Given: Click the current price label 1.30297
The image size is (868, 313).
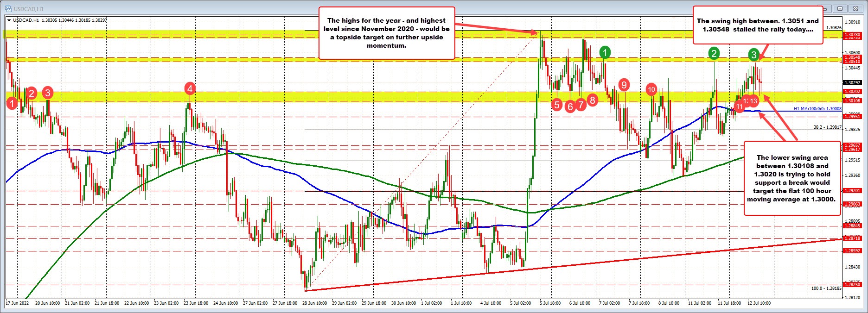Looking at the screenshot, I should coord(852,83).
